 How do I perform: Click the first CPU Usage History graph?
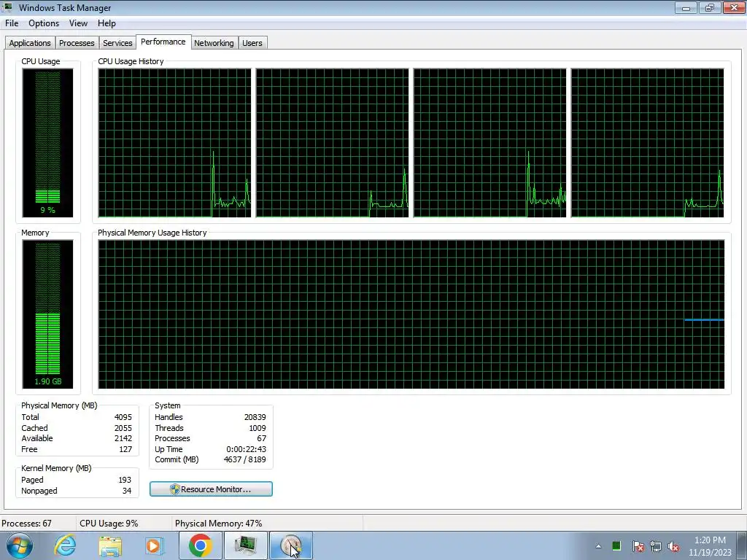pyautogui.click(x=174, y=143)
